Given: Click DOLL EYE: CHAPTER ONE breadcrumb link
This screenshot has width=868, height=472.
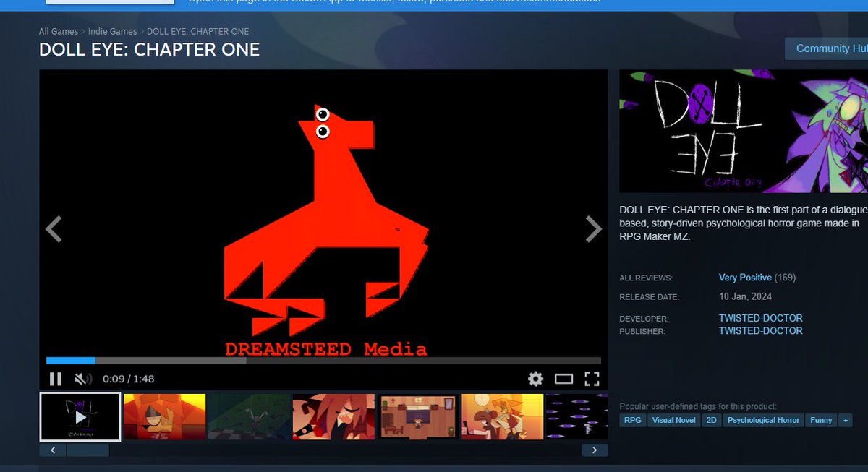Looking at the screenshot, I should [197, 32].
